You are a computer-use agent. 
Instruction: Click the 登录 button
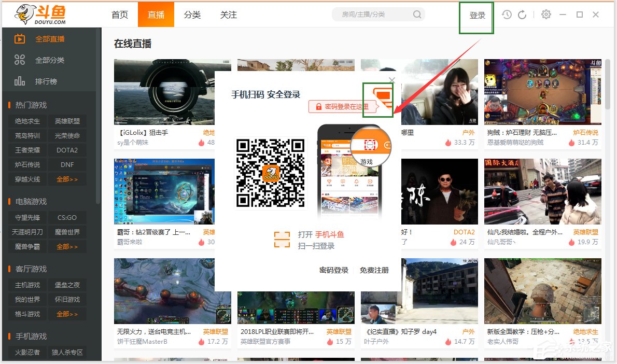[x=478, y=16]
